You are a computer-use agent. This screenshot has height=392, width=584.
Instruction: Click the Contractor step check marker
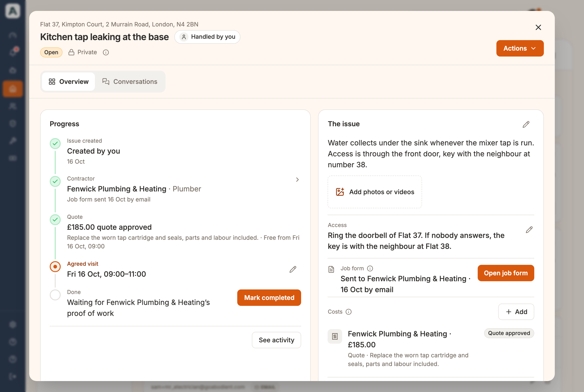coord(55,181)
